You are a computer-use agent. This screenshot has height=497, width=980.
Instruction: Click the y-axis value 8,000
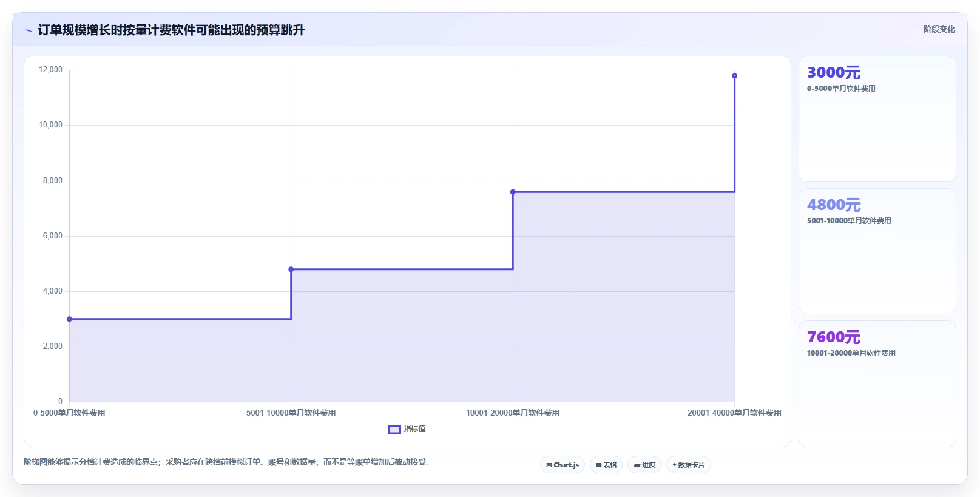(53, 181)
